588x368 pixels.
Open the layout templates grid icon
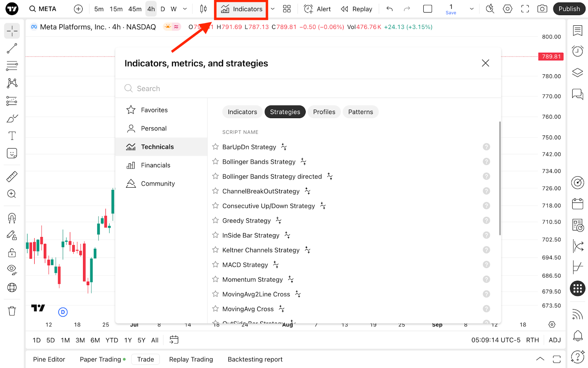point(287,9)
